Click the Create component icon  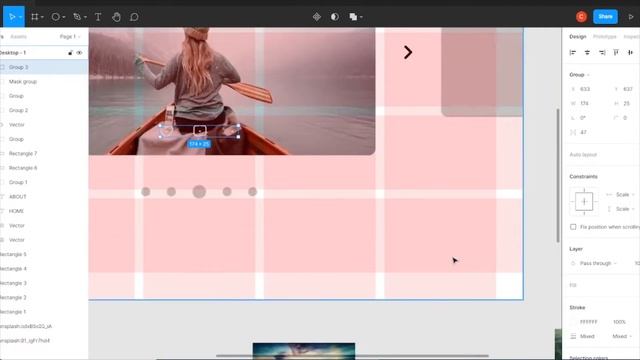pyautogui.click(x=317, y=17)
